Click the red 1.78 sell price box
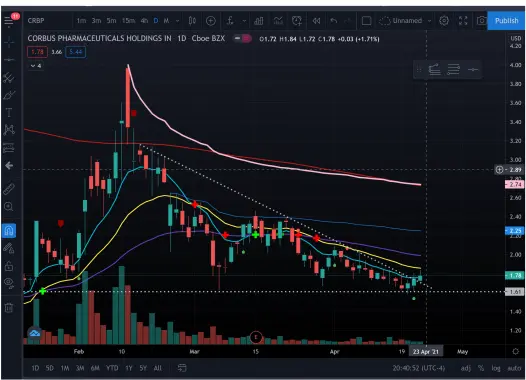526x380 pixels. 37,52
